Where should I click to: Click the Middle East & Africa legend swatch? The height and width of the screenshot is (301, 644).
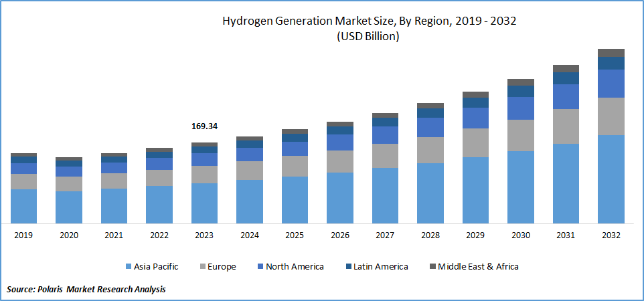coord(432,267)
